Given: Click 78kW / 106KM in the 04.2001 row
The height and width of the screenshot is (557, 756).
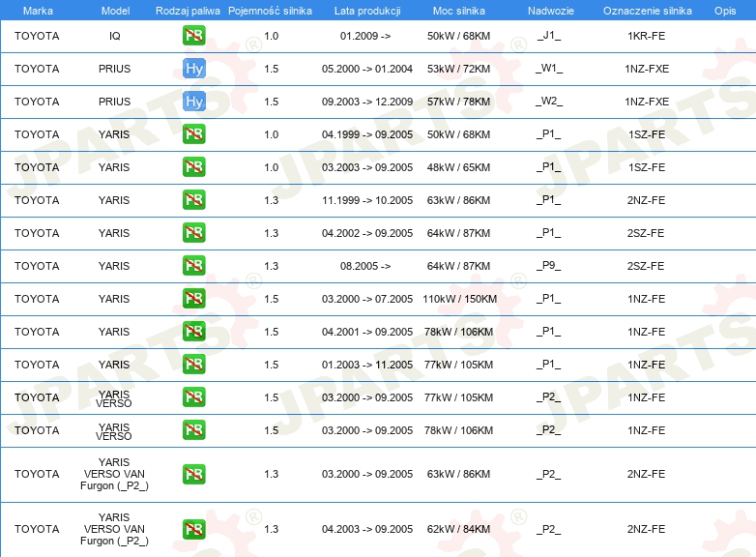Looking at the screenshot, I should (x=458, y=332).
